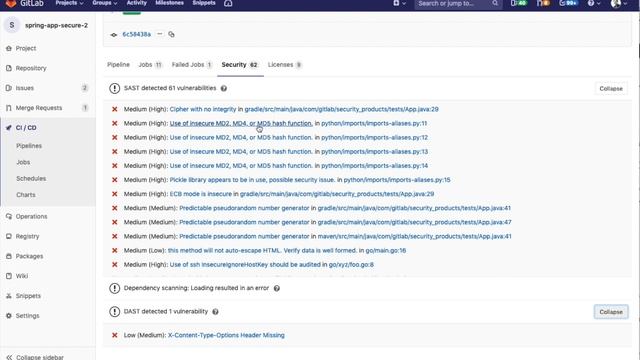Click the Packages icon in the sidebar
The height and width of the screenshot is (360, 640).
[x=9, y=256]
